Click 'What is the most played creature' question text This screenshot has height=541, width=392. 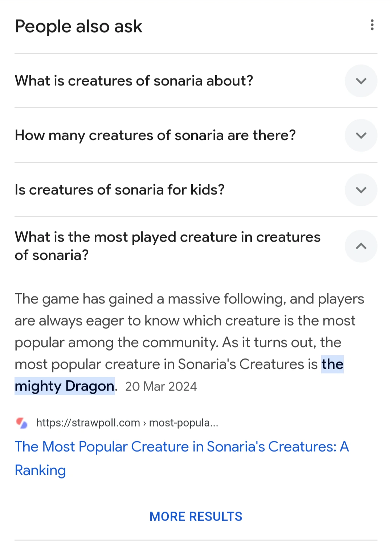coord(168,246)
